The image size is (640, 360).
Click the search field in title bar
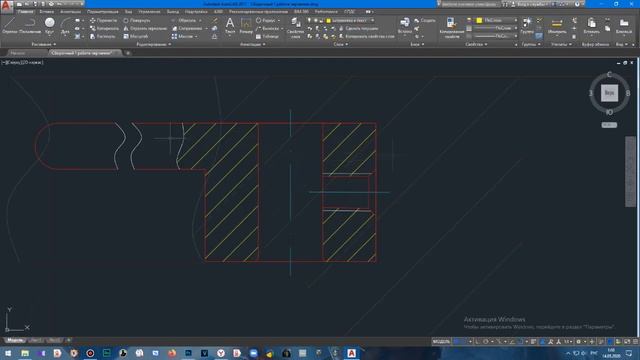tap(469, 4)
